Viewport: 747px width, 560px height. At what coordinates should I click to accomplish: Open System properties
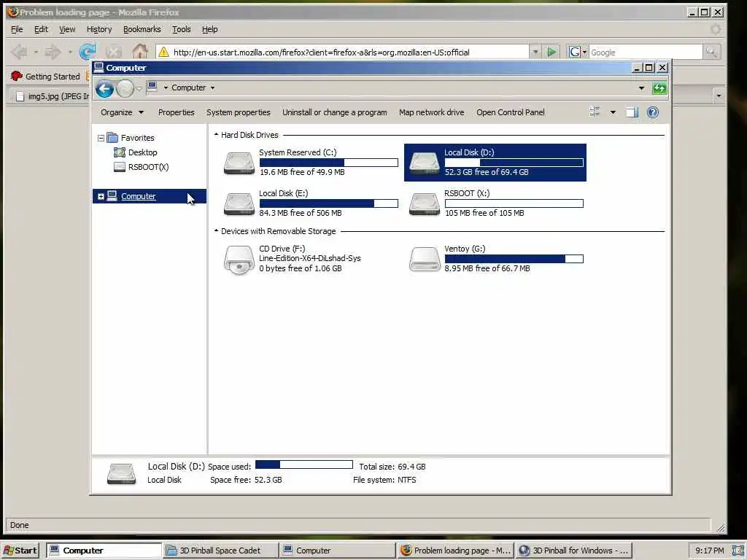(239, 112)
